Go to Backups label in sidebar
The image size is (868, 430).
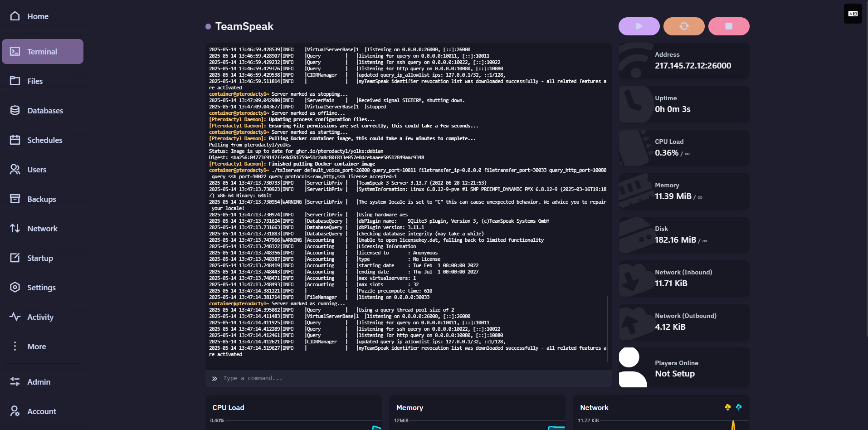point(42,199)
